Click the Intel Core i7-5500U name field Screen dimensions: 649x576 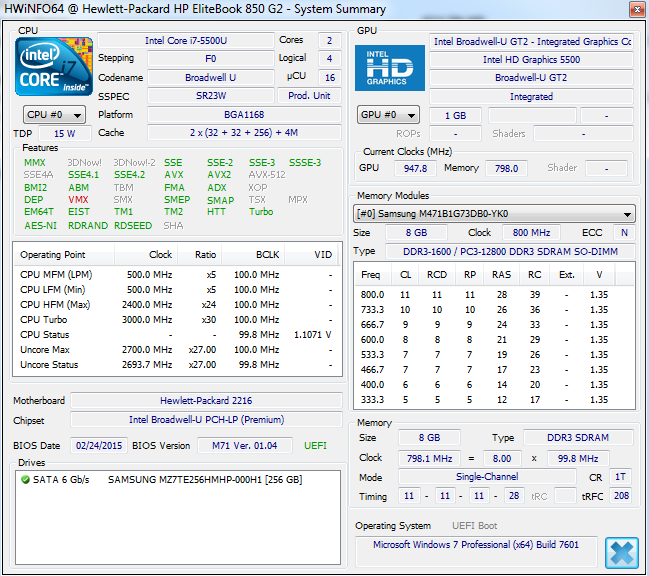tap(186, 41)
